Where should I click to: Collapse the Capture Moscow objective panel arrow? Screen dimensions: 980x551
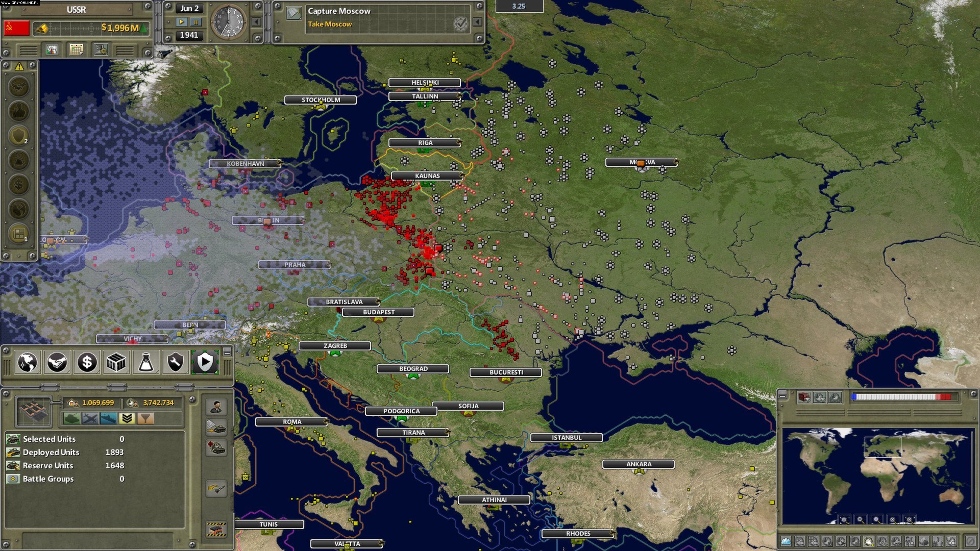point(477,22)
